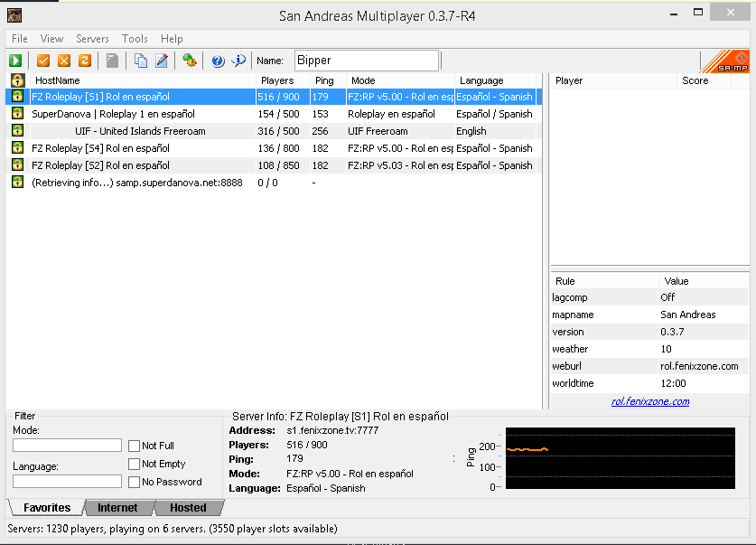Enable the Not Full filter checkbox
Image resolution: width=756 pixels, height=545 pixels.
coord(134,446)
